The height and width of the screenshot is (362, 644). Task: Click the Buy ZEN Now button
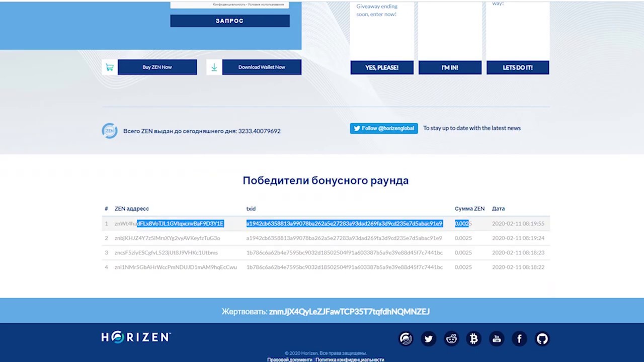(x=157, y=67)
